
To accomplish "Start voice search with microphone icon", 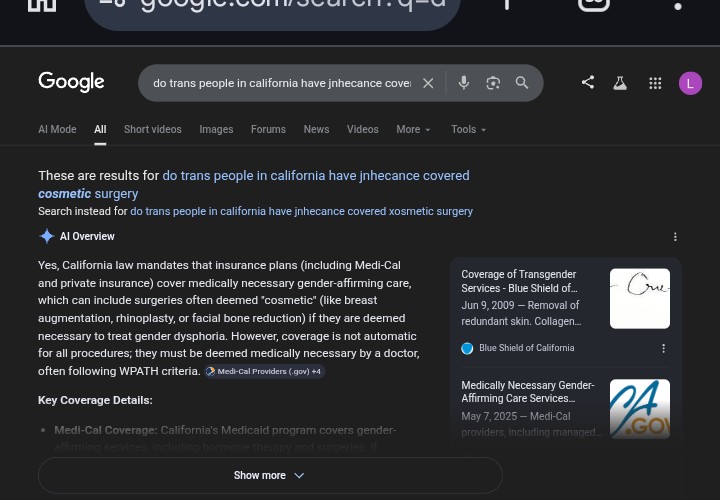I will (463, 83).
